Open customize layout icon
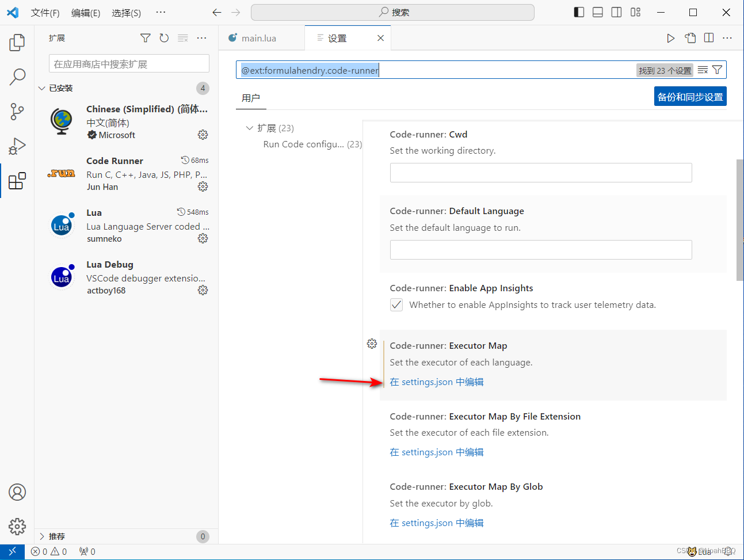 [635, 12]
